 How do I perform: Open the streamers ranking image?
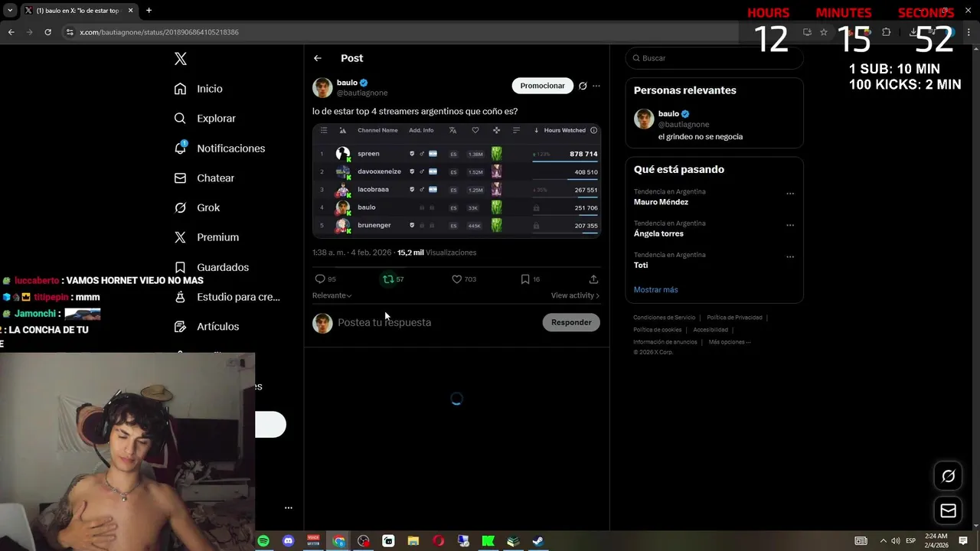[456, 181]
